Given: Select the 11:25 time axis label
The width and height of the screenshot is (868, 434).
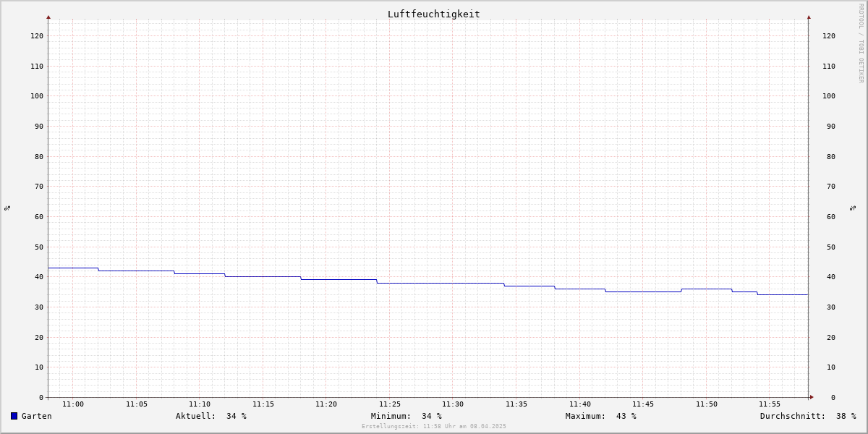Looking at the screenshot, I should tap(390, 404).
